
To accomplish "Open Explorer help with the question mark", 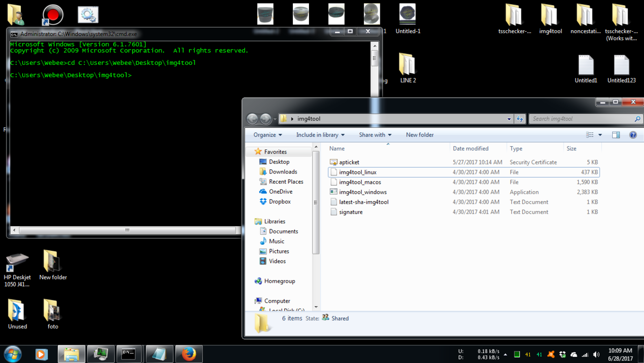I will (633, 135).
